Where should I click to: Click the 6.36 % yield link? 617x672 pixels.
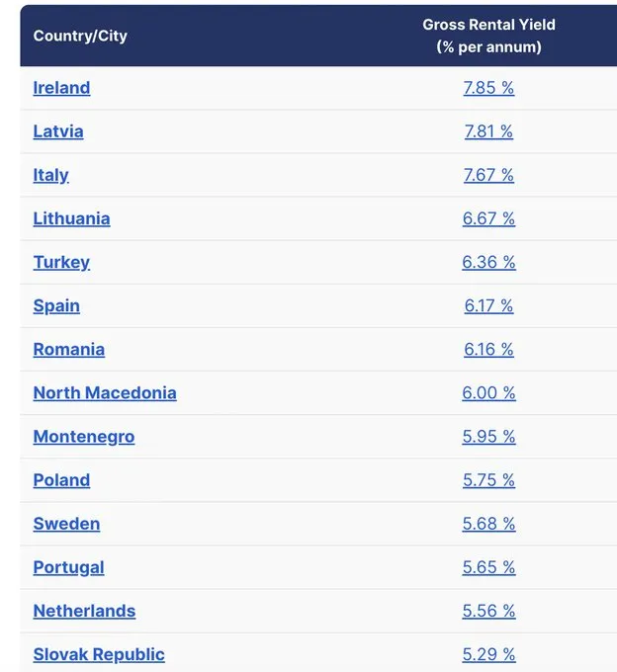click(488, 262)
